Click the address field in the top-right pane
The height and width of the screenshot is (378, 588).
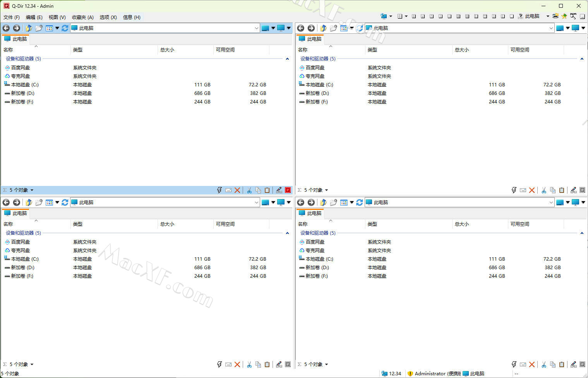tap(457, 28)
